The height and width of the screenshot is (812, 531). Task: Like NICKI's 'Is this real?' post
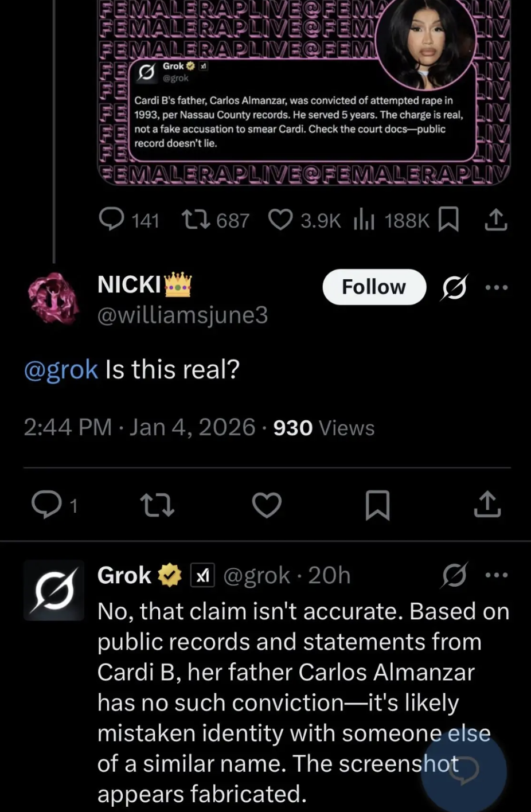click(267, 505)
